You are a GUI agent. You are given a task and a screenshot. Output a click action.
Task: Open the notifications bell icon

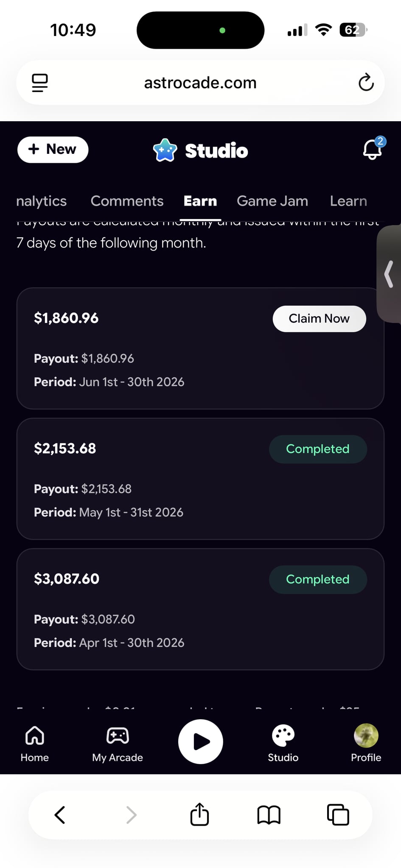[x=373, y=149]
